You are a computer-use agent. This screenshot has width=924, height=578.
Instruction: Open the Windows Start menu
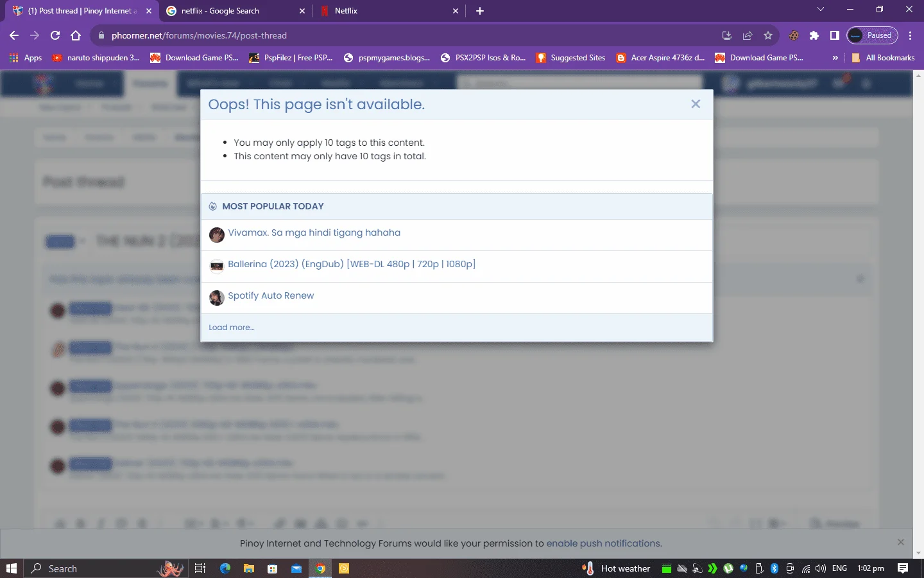pyautogui.click(x=12, y=568)
